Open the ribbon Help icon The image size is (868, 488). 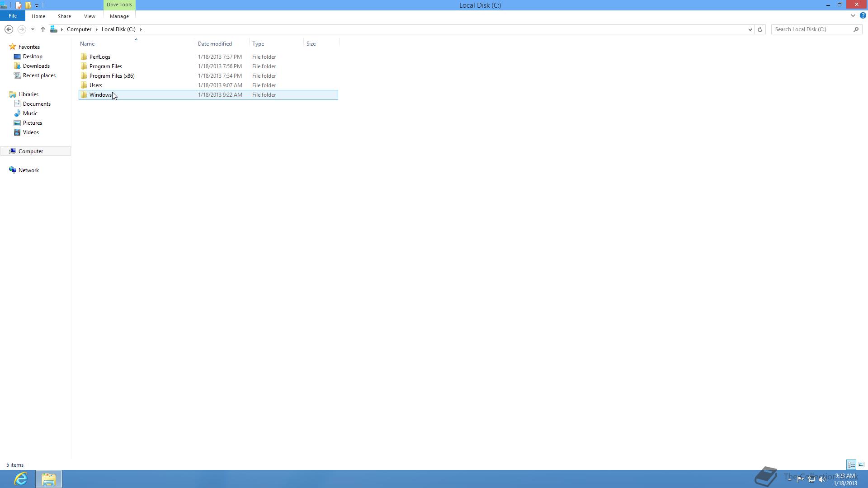pos(863,16)
